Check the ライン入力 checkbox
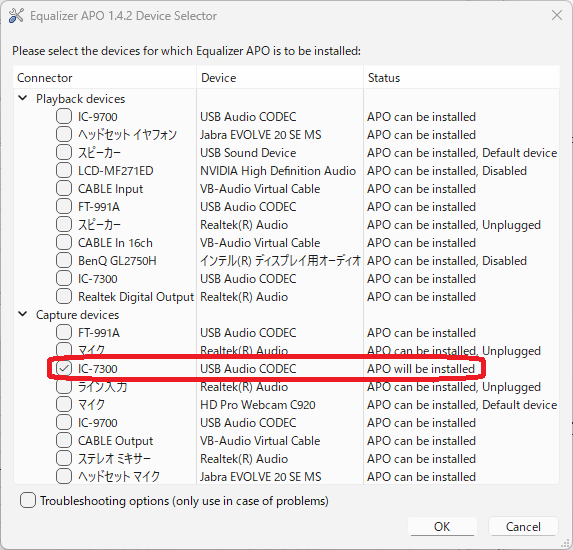This screenshot has width=573, height=550. tap(64, 386)
